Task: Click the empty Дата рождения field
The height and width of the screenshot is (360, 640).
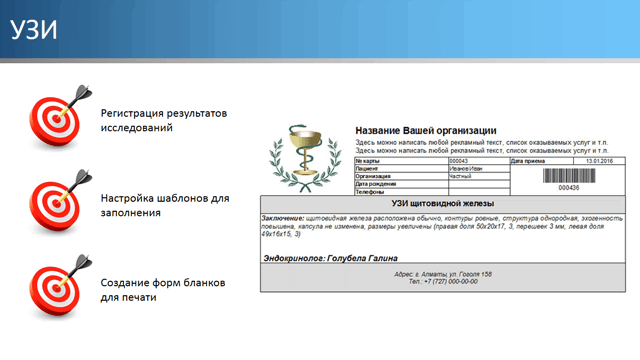Action: [479, 184]
